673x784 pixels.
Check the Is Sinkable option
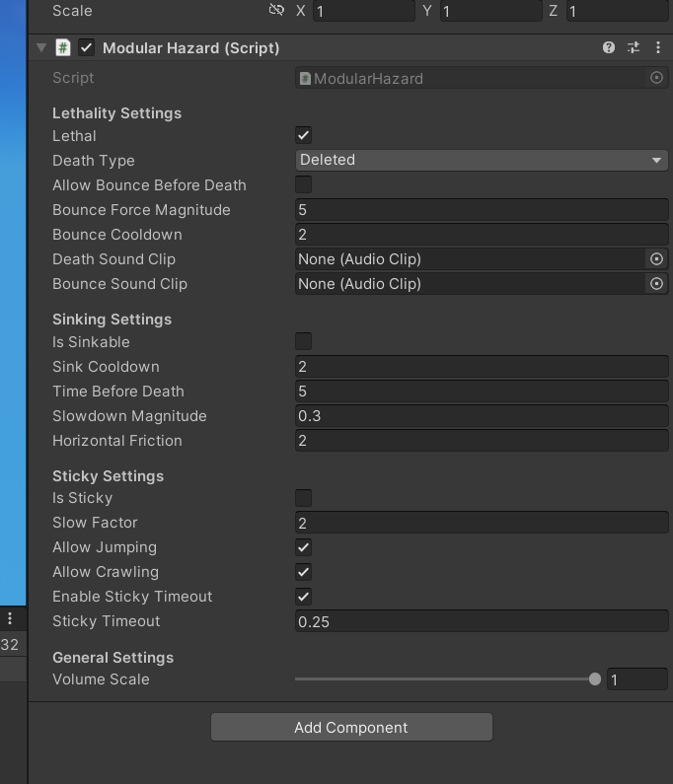coord(303,341)
